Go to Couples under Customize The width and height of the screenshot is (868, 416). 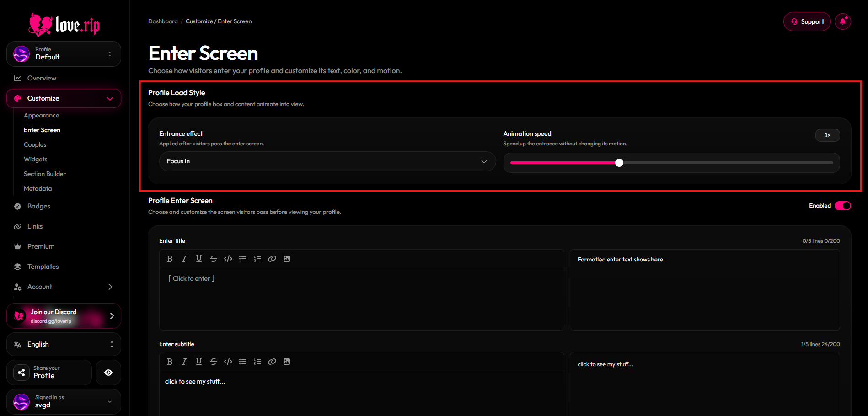[x=35, y=145]
